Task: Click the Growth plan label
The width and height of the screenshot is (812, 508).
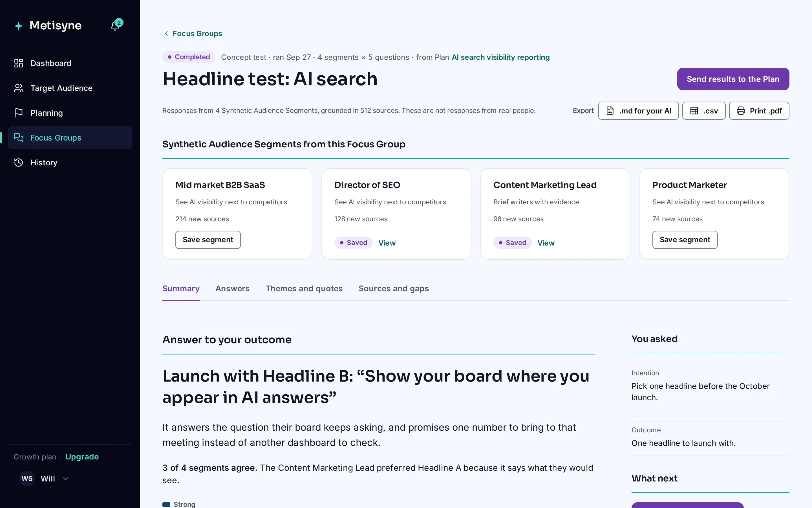Action: click(35, 457)
